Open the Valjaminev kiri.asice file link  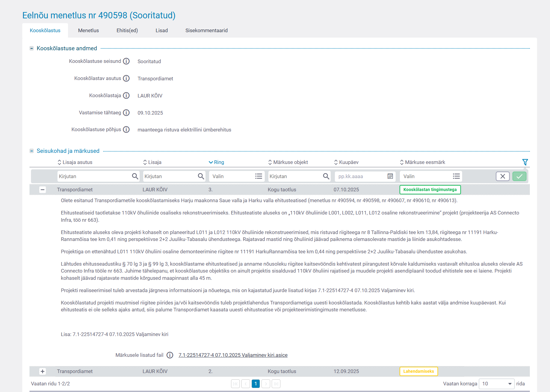click(x=233, y=355)
